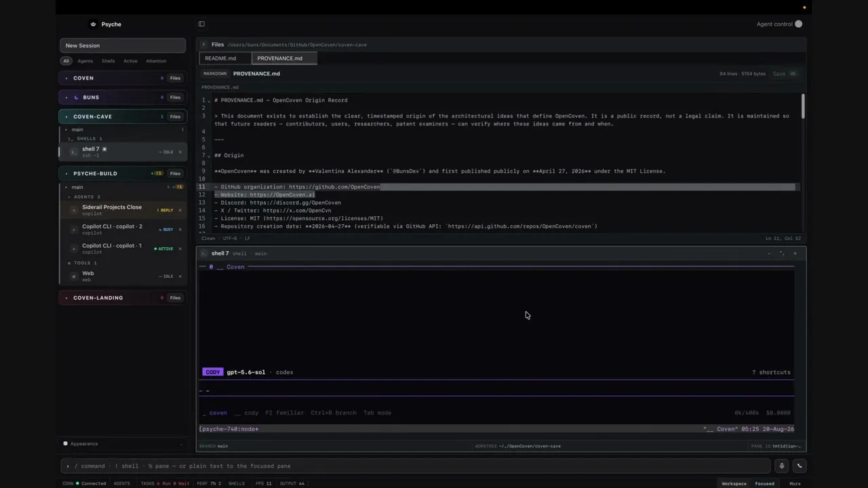
Task: Select Copilot CLI · copilot · 2 agent
Action: pyautogui.click(x=123, y=230)
